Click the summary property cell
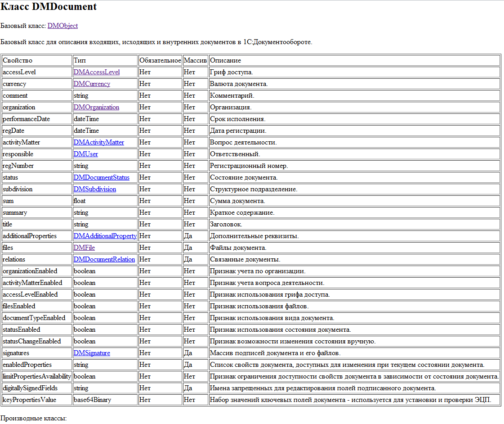This screenshot has height=424, width=504. [x=37, y=212]
